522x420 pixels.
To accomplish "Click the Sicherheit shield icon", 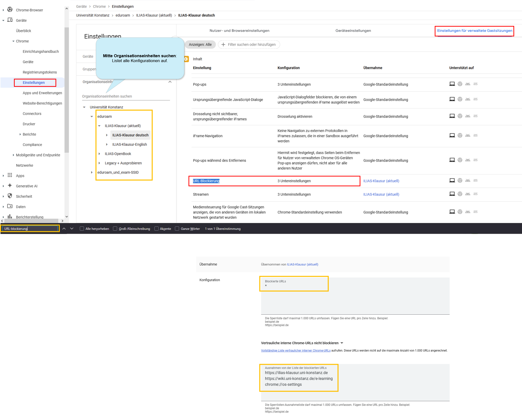I will (10, 196).
